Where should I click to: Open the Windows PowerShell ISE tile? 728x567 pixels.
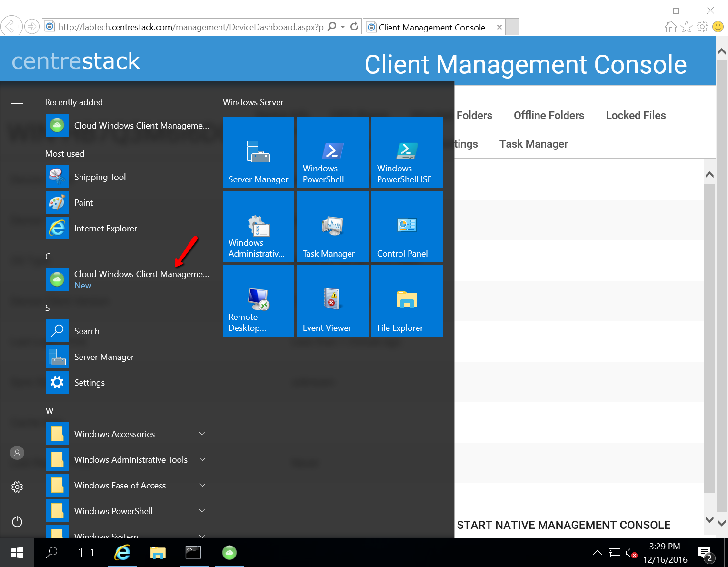(407, 152)
